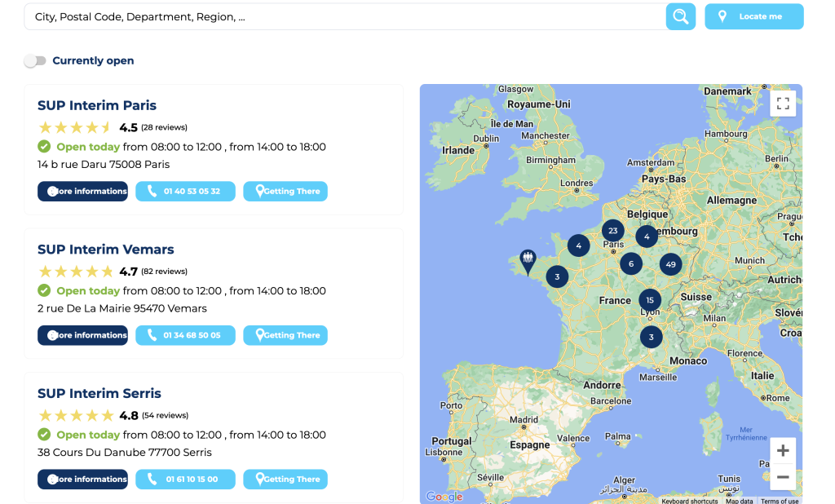The width and height of the screenshot is (835, 504).
Task: Click Open today status for Vemars agency
Action: point(88,291)
